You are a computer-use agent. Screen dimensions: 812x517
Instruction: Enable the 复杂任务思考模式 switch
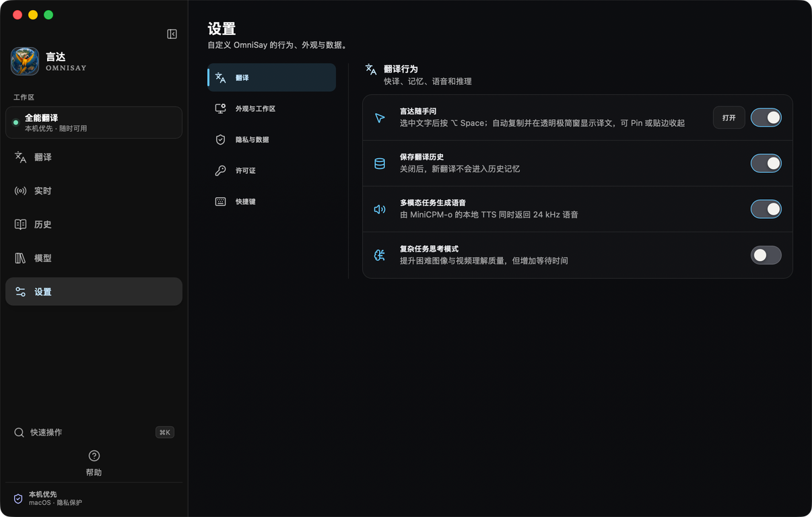[766, 255]
